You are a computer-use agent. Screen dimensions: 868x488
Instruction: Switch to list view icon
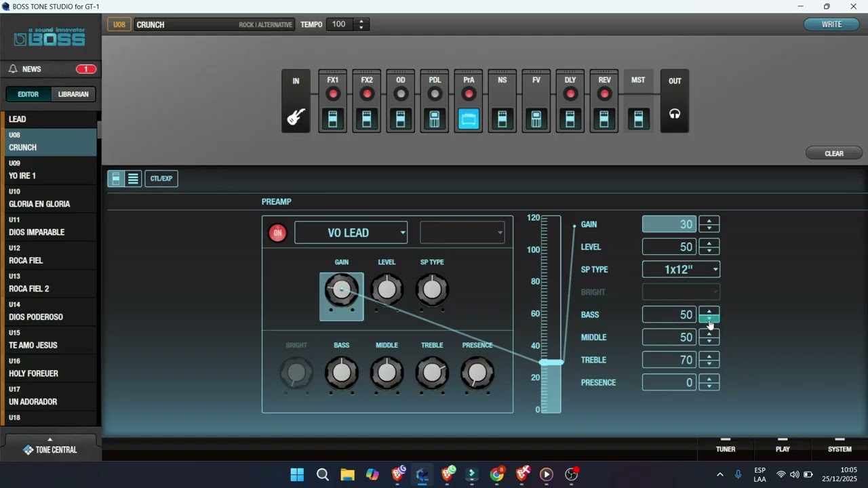133,178
